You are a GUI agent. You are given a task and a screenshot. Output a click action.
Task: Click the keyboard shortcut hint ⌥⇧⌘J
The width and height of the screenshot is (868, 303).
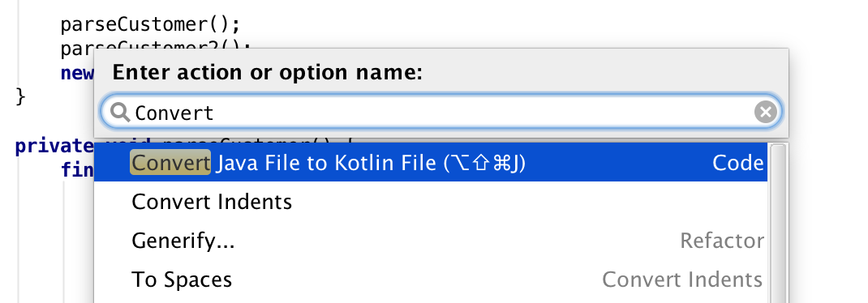484,163
